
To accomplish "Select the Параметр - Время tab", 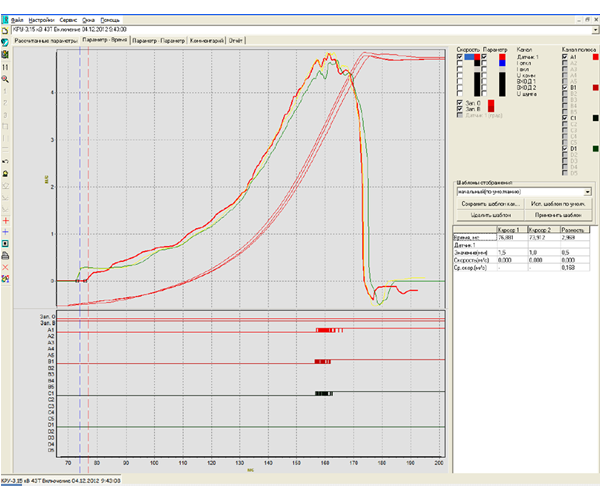I will click(x=104, y=40).
